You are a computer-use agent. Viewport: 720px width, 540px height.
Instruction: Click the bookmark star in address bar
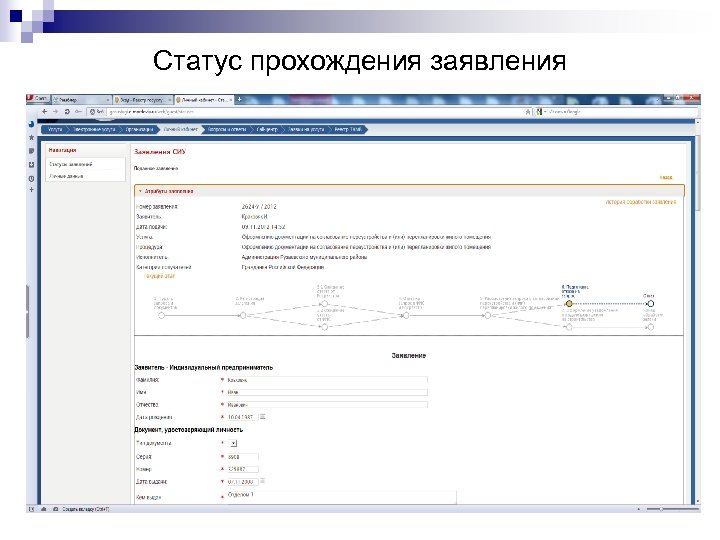[528, 112]
